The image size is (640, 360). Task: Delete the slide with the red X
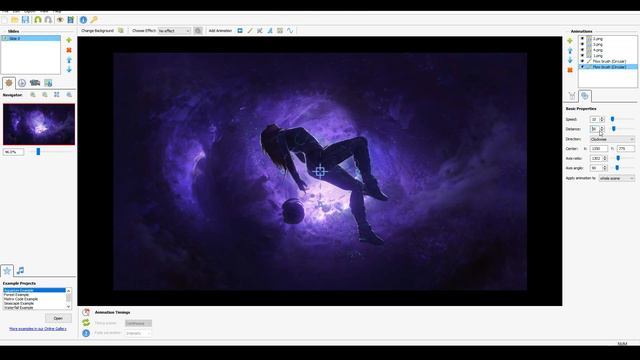point(69,50)
